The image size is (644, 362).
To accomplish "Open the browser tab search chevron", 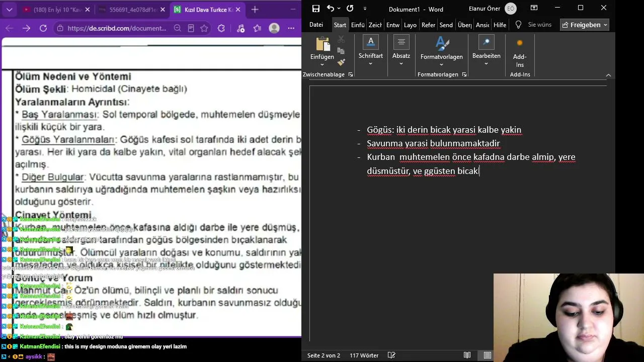I will 9,10.
